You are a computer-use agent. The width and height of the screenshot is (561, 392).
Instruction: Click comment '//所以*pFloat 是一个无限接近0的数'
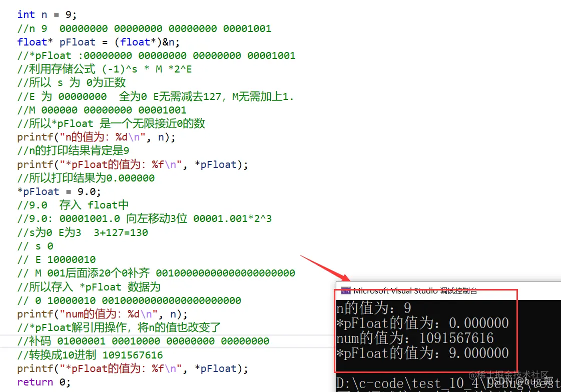click(111, 123)
